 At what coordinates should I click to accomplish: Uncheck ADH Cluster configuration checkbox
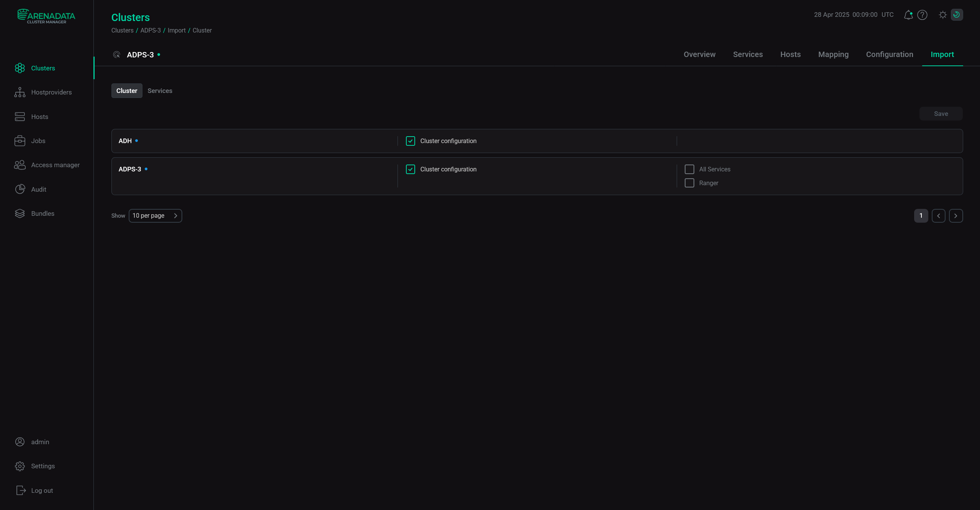[x=411, y=141]
